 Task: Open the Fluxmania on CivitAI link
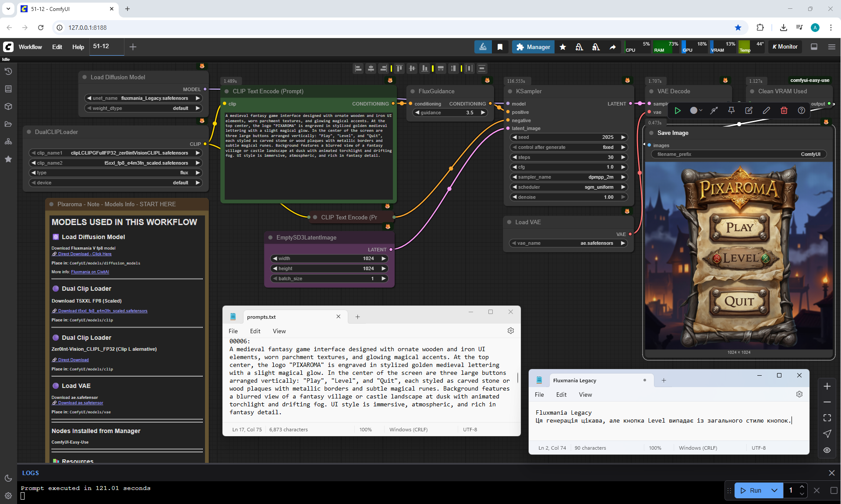click(x=90, y=272)
